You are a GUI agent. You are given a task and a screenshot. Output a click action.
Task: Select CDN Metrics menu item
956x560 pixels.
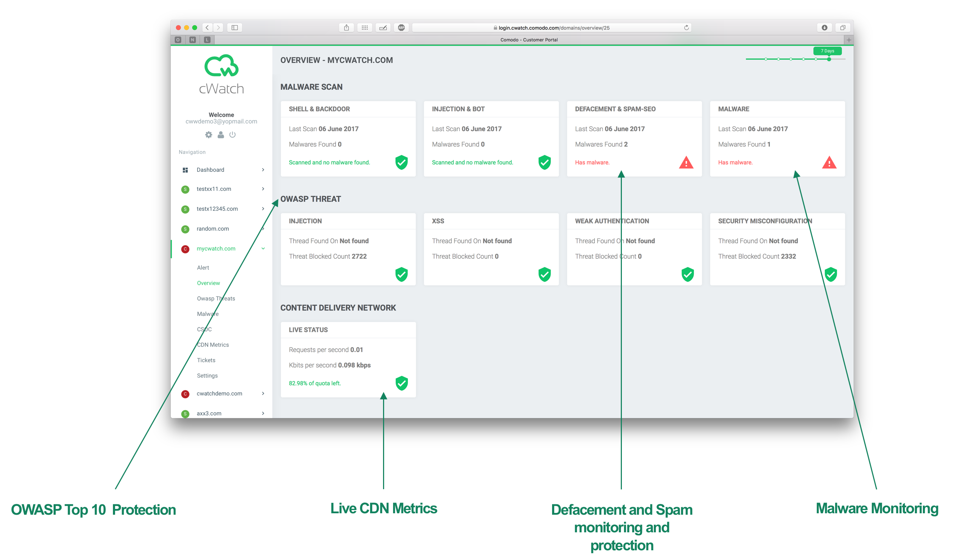point(213,345)
